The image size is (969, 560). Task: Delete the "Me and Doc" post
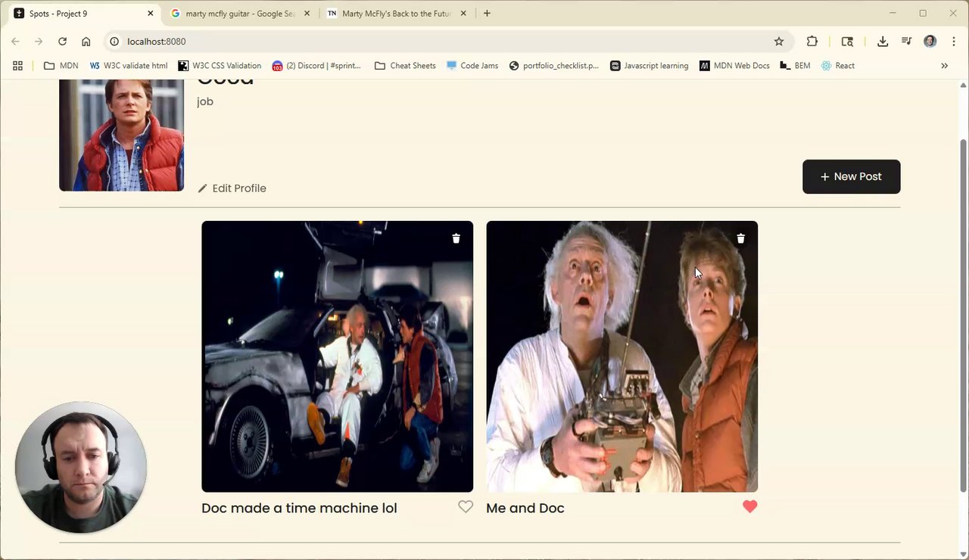click(x=740, y=238)
